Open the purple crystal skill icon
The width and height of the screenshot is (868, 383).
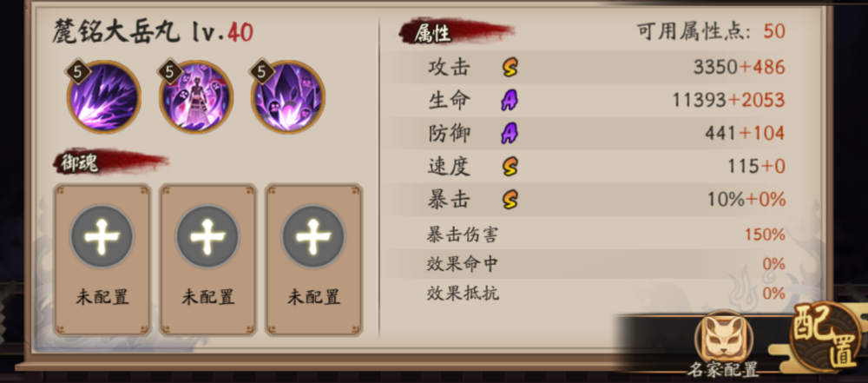[x=288, y=97]
